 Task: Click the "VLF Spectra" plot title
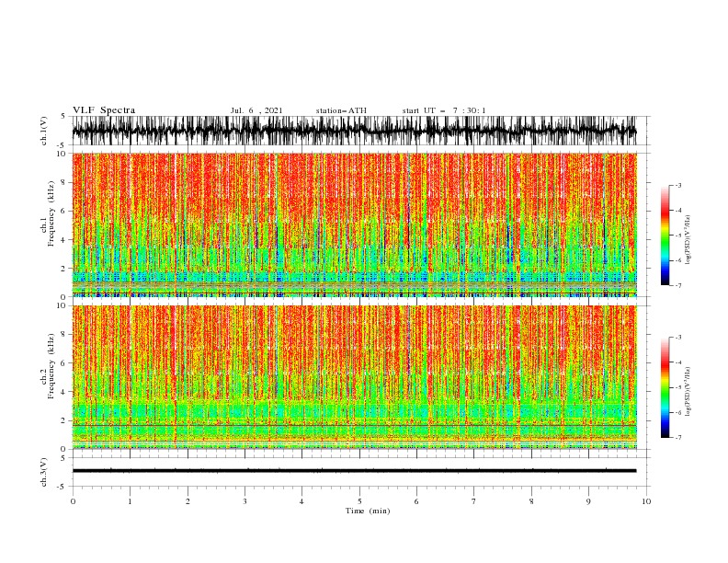tap(104, 110)
